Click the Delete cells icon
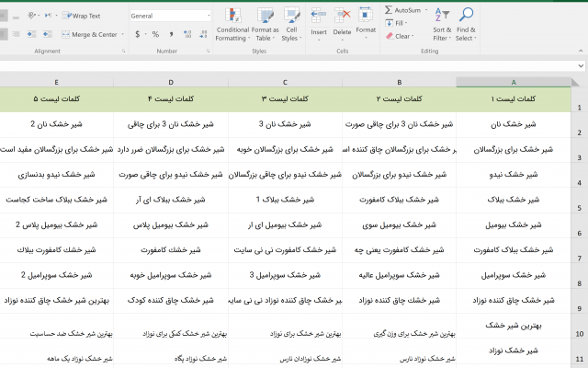 pos(342,16)
